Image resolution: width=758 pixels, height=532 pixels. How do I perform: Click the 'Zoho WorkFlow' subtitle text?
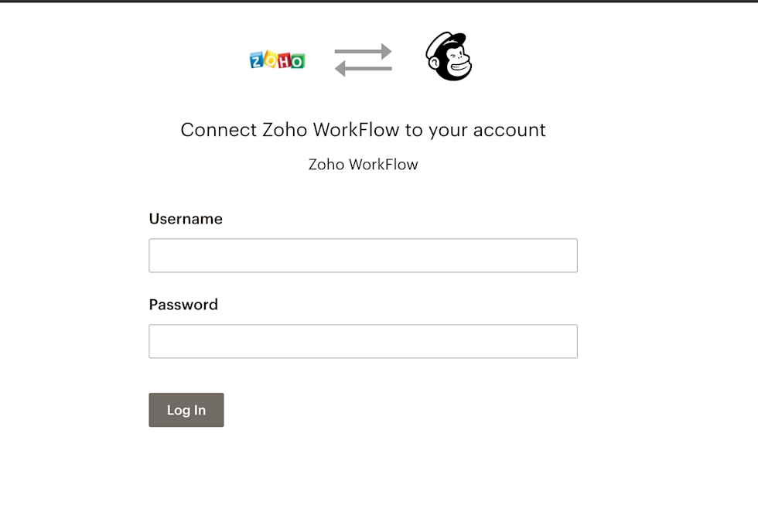coord(363,164)
